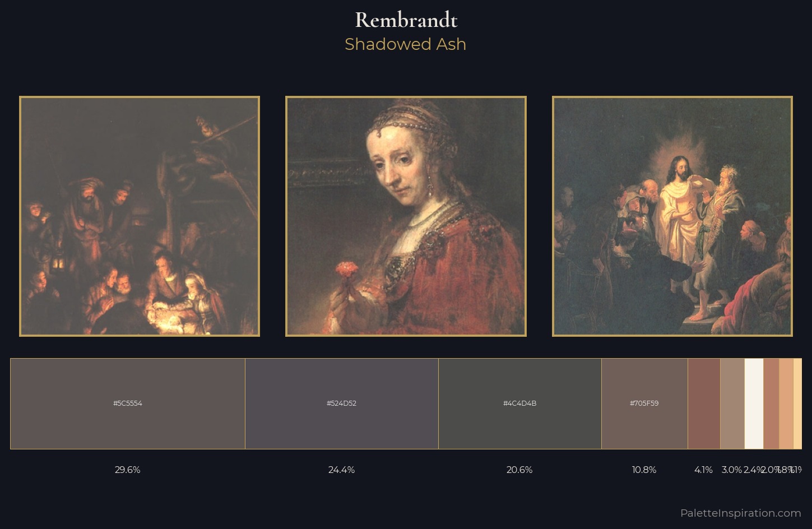
Task: Click the "3.0%" percentage label
Action: click(x=732, y=470)
